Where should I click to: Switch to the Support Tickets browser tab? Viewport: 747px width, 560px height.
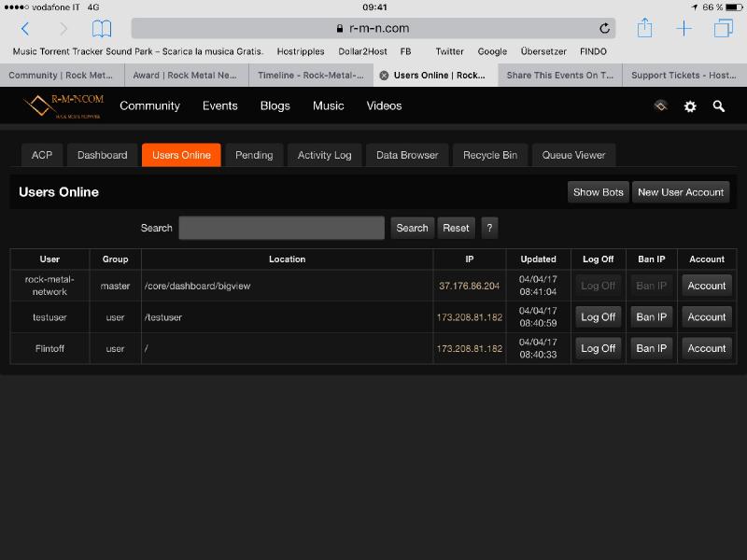click(x=684, y=76)
